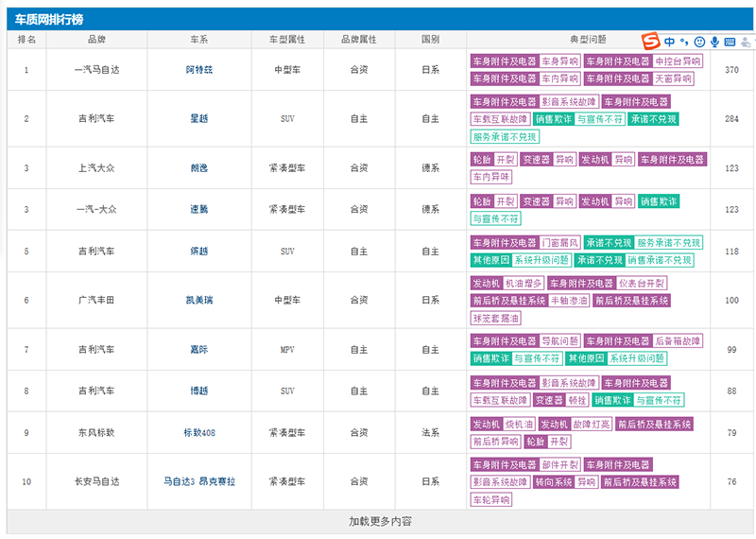Click the 门窗漏风 issue tag
Screen dimensions: 756x539
pyautogui.click(x=559, y=243)
